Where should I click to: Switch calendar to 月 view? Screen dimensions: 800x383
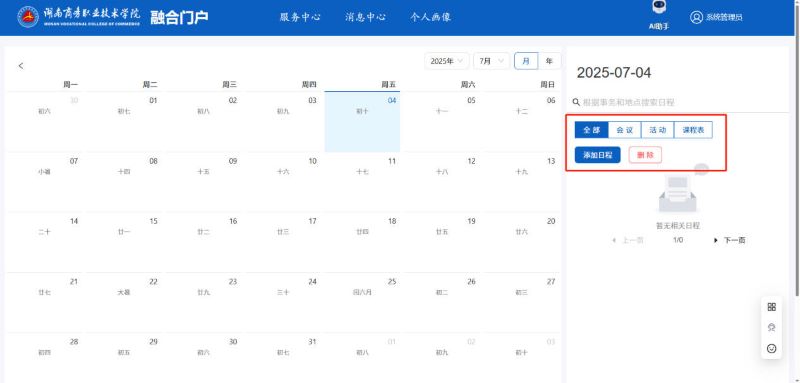526,61
